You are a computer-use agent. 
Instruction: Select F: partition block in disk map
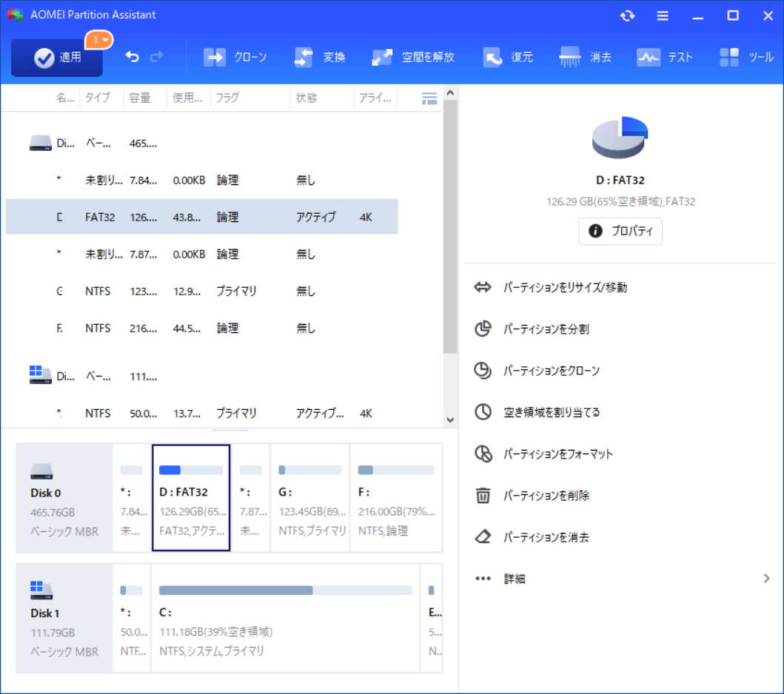[x=396, y=498]
